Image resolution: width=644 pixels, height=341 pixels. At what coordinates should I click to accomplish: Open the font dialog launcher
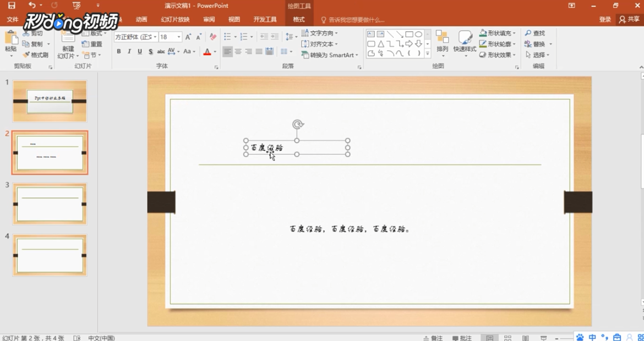216,67
